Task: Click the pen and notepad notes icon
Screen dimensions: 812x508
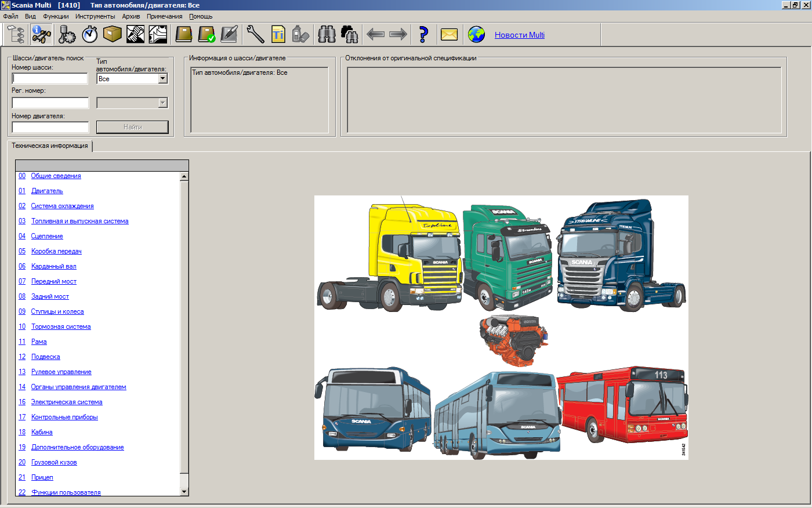Action: tap(229, 35)
